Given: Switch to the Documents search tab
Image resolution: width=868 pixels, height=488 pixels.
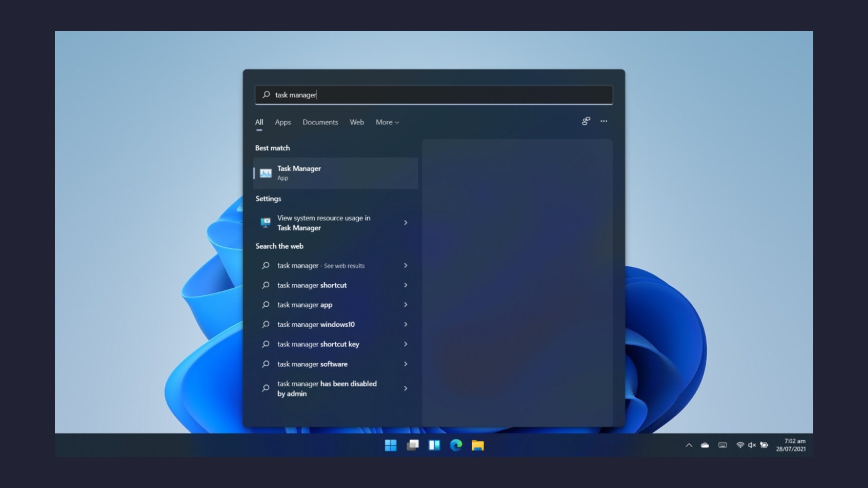Looking at the screenshot, I should [320, 122].
